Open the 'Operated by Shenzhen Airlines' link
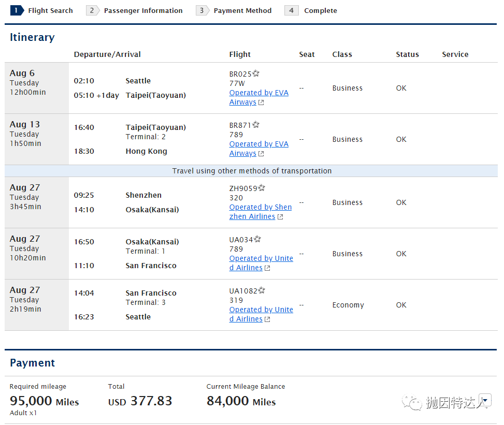 (x=261, y=212)
